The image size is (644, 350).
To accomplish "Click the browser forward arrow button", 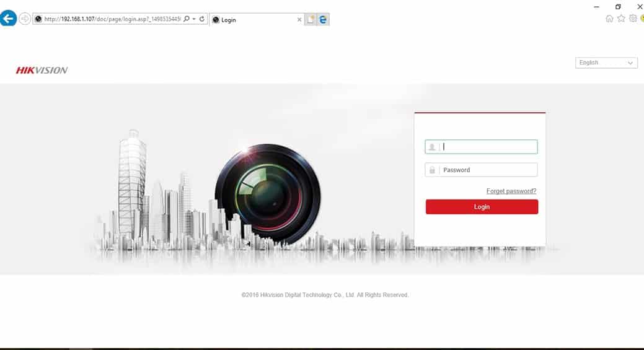I will [x=25, y=19].
